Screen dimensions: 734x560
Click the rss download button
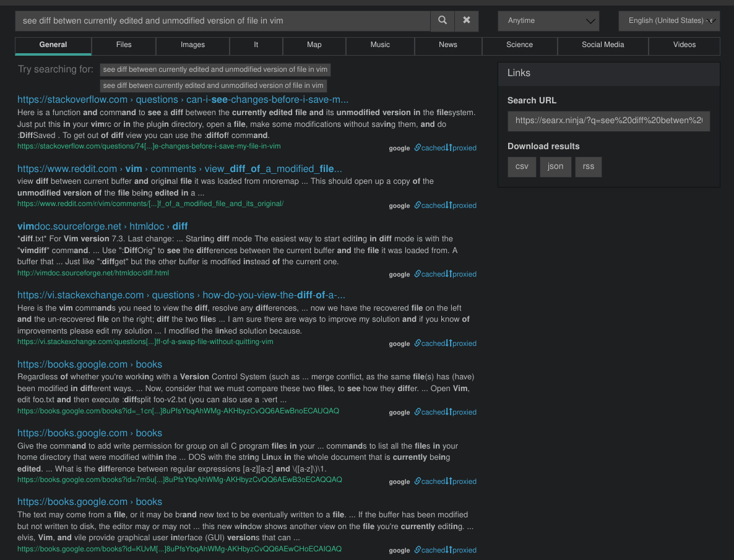(x=588, y=166)
